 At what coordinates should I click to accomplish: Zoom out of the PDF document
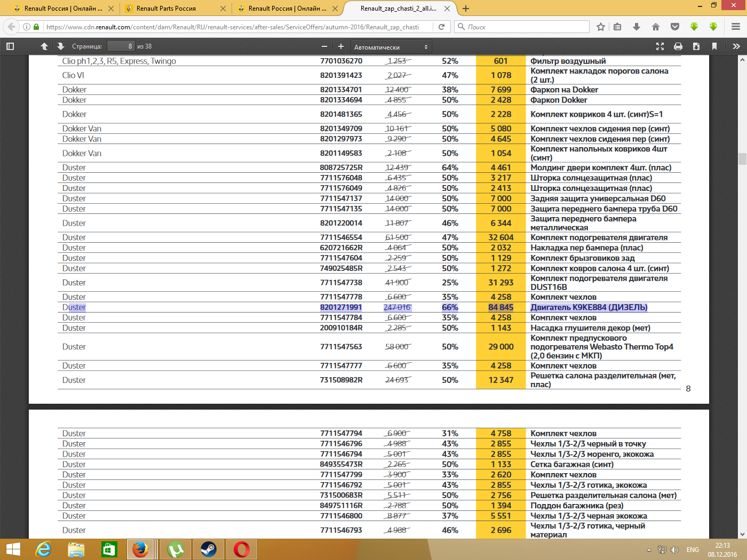pyautogui.click(x=324, y=46)
